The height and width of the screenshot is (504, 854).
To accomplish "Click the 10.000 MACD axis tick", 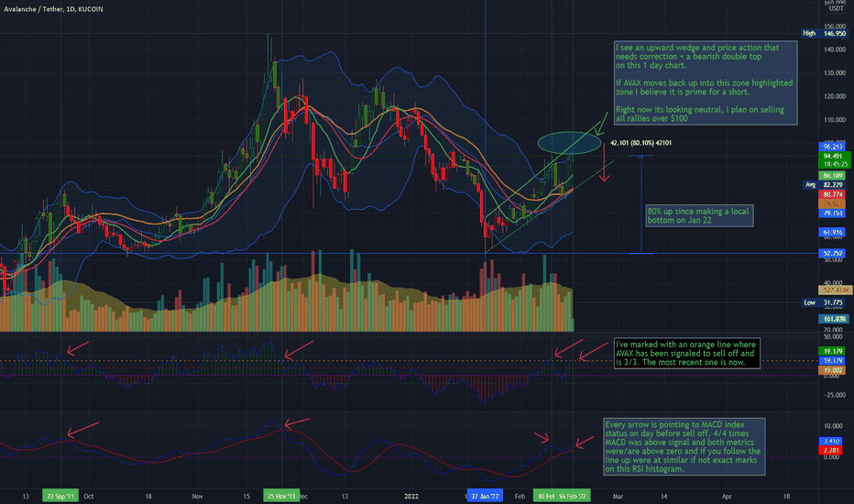I will tap(835, 426).
